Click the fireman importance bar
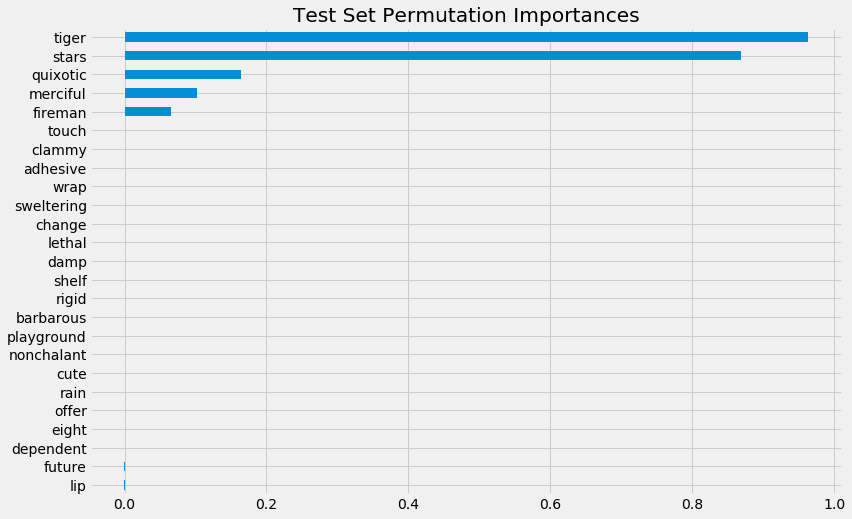Image resolution: width=852 pixels, height=519 pixels. coord(148,111)
